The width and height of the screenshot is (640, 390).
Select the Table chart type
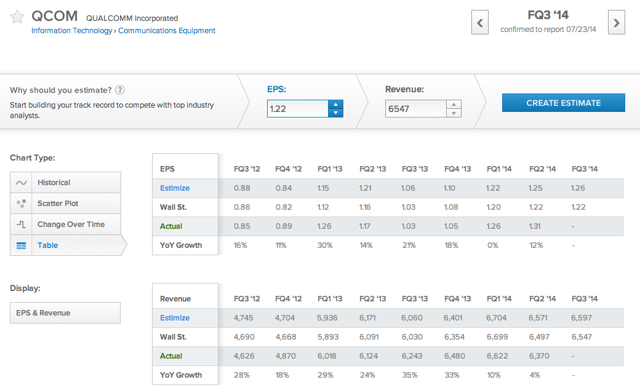tap(68, 245)
